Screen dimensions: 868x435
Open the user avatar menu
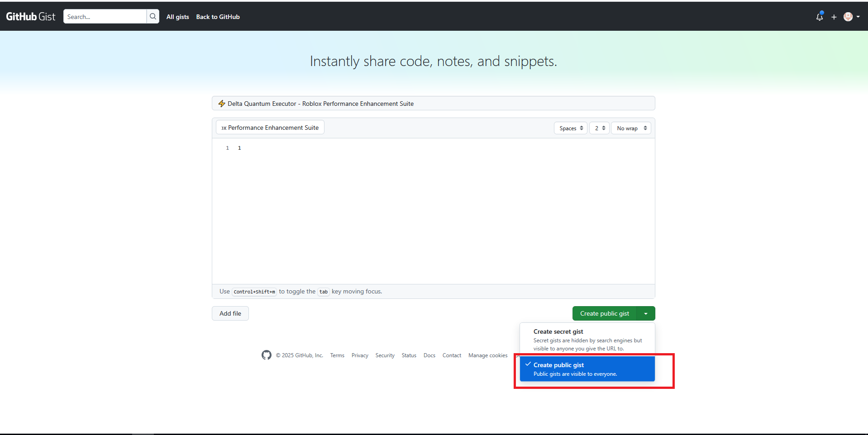[851, 17]
